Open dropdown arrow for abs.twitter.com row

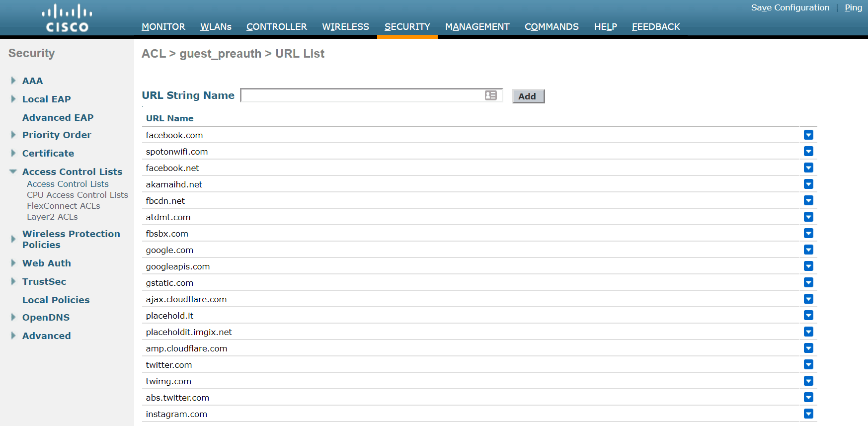[x=808, y=397]
